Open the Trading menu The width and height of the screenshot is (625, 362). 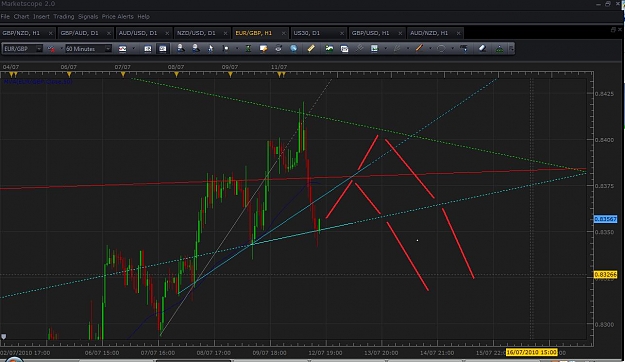pos(64,16)
